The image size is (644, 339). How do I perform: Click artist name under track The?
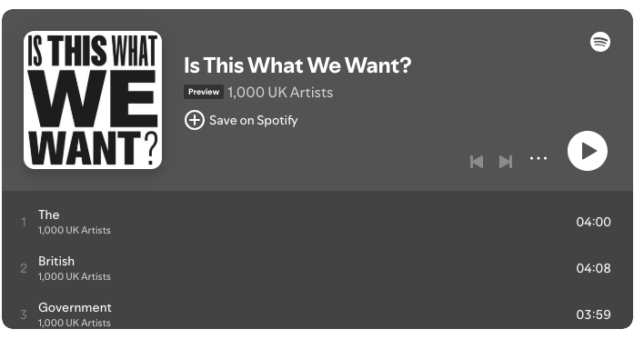click(x=75, y=230)
